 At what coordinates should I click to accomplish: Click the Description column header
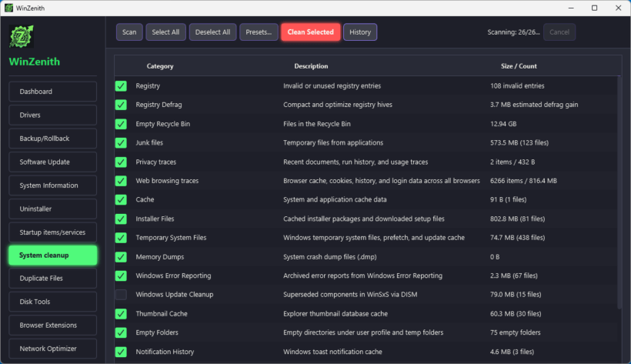coord(311,66)
